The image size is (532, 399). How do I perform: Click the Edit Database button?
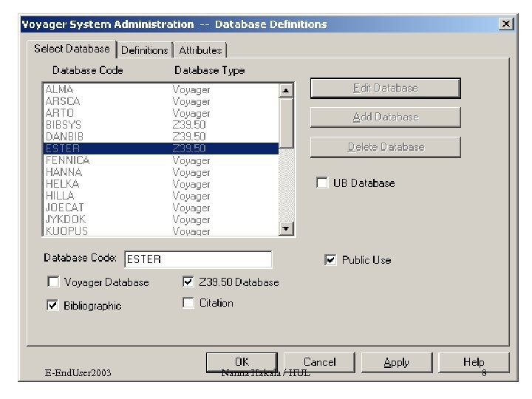tap(386, 88)
